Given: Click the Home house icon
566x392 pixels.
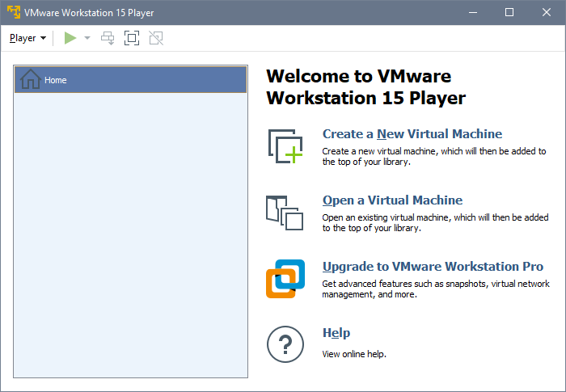Looking at the screenshot, I should coord(31,79).
